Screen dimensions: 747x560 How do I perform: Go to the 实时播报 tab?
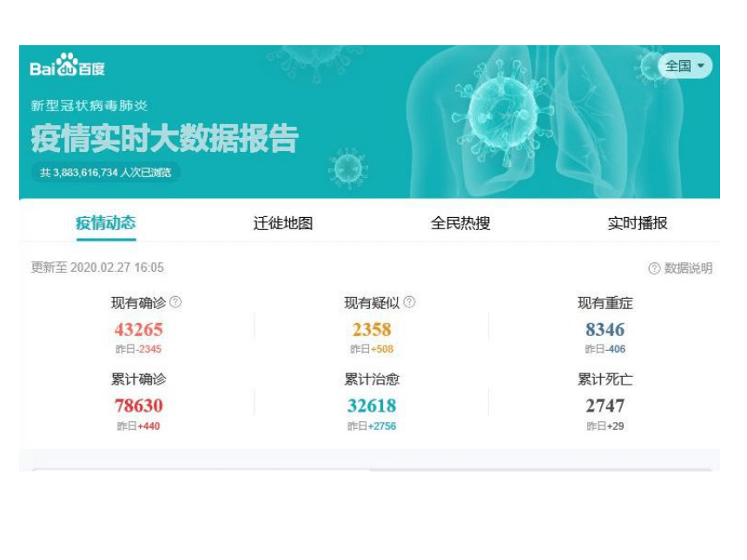(x=638, y=223)
